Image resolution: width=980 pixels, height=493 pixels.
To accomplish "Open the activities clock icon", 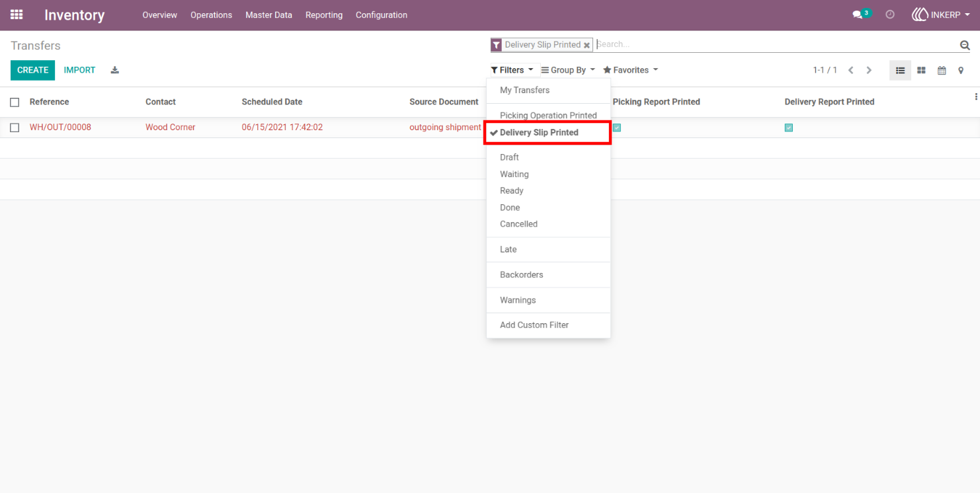I will (890, 15).
